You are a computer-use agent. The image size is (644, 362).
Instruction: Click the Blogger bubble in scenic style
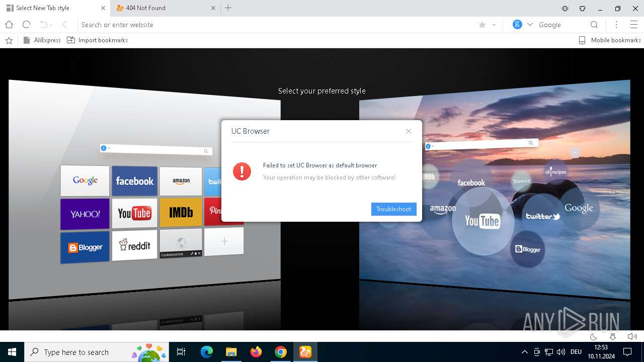pyautogui.click(x=527, y=249)
